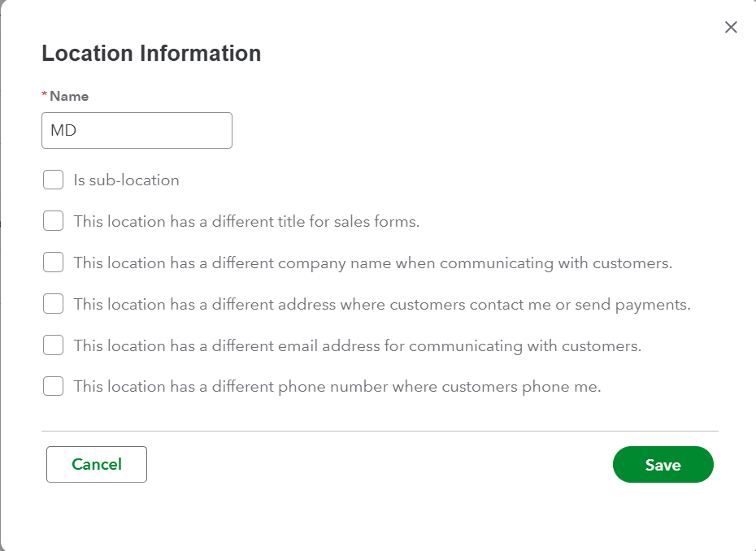Tick the different title for sales forms checkbox
The width and height of the screenshot is (756, 551).
[54, 221]
